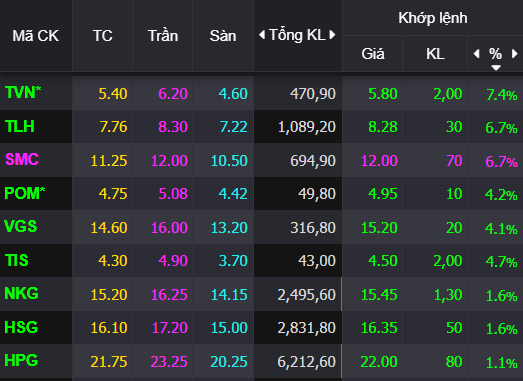The width and height of the screenshot is (523, 381).
Task: Open HSG stock symbol
Action: coord(21,327)
